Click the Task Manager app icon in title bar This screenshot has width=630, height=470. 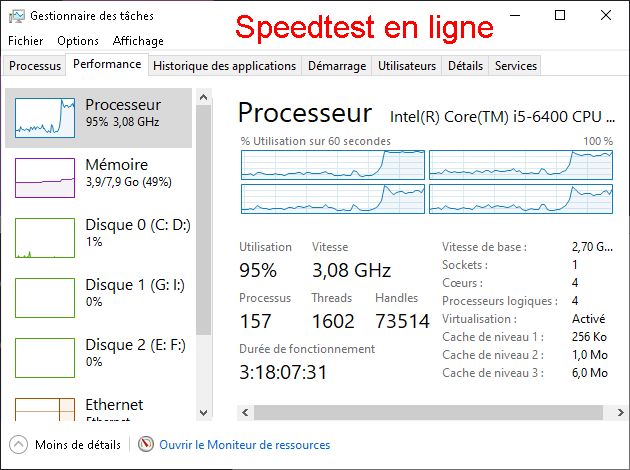coord(15,16)
